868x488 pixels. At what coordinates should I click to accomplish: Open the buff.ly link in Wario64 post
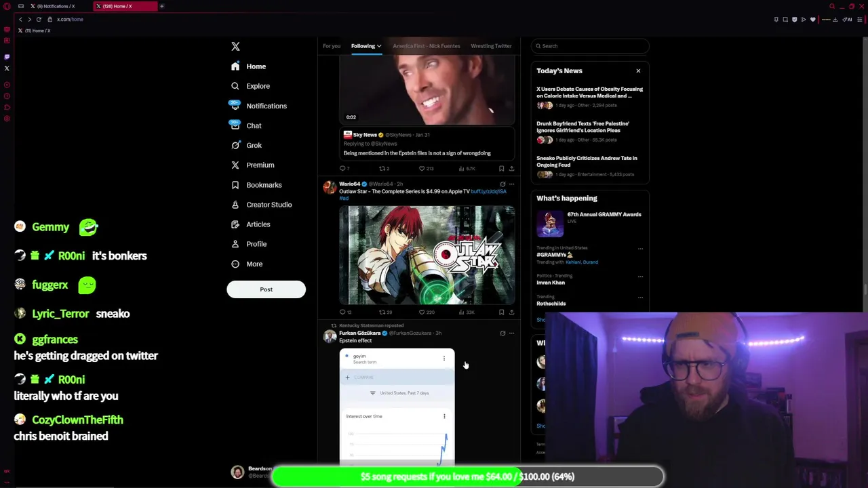[x=488, y=192]
